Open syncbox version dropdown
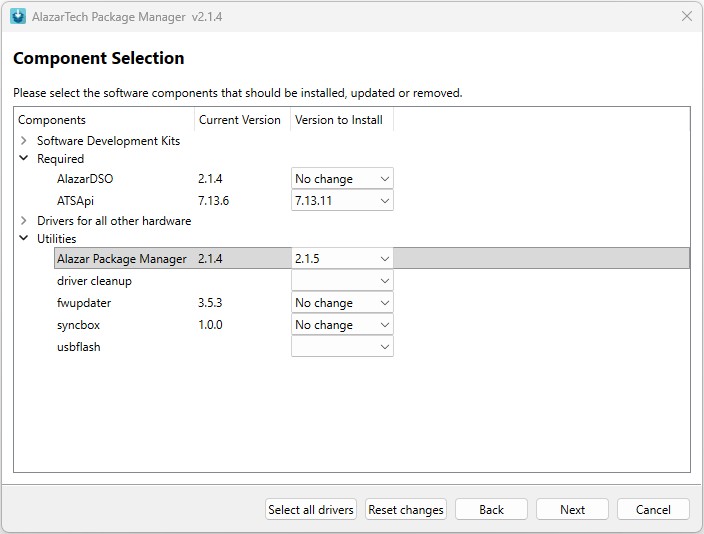 pyautogui.click(x=342, y=325)
